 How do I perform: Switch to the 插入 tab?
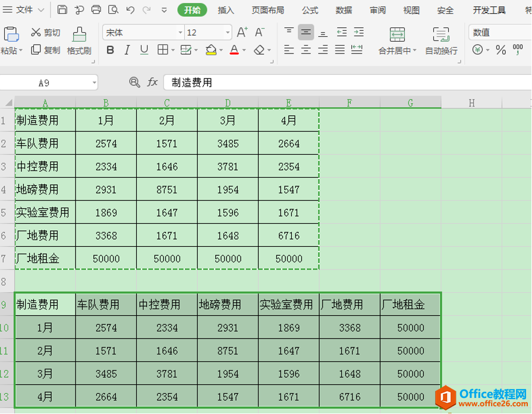[226, 10]
